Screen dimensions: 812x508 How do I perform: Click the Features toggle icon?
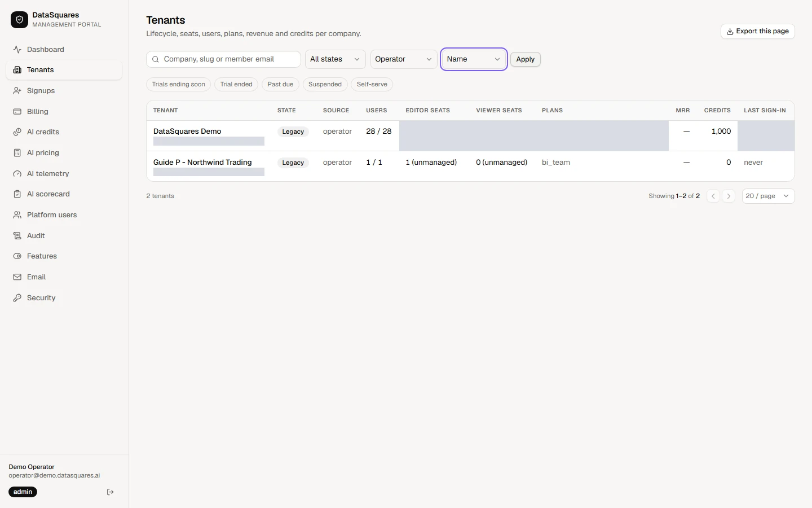(x=17, y=256)
